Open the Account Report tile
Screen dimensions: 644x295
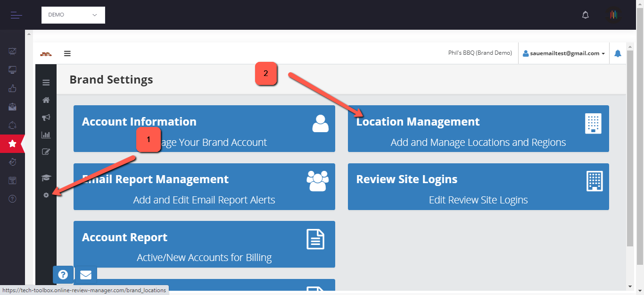click(204, 244)
